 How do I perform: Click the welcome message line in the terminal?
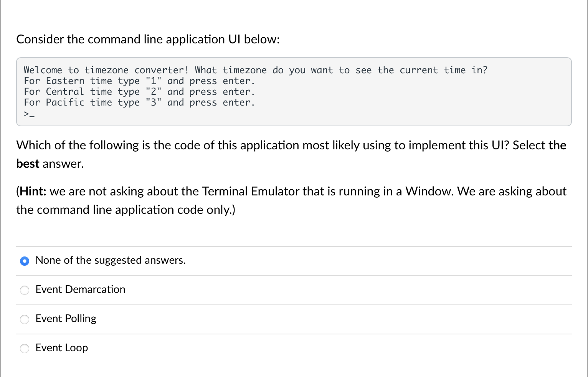[x=256, y=70]
